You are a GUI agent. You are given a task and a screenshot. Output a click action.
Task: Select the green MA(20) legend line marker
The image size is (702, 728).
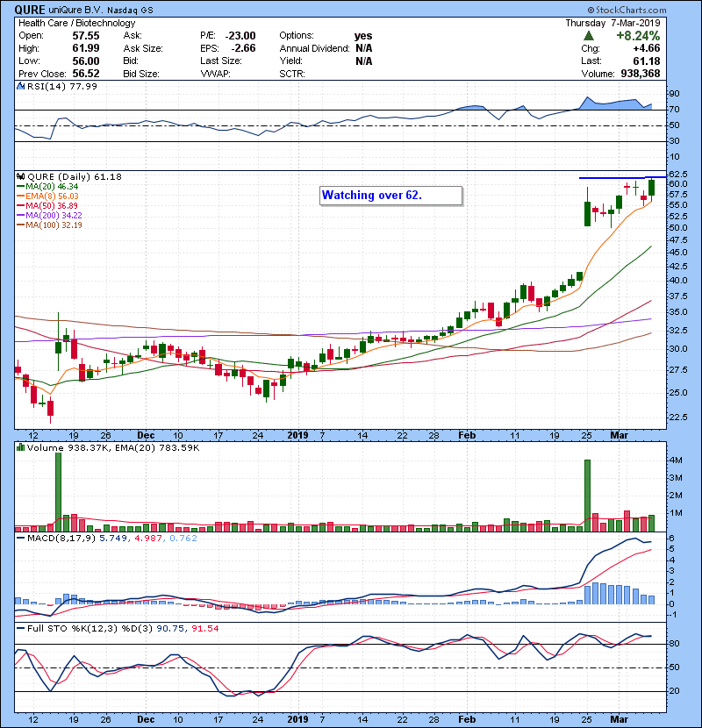coord(21,187)
